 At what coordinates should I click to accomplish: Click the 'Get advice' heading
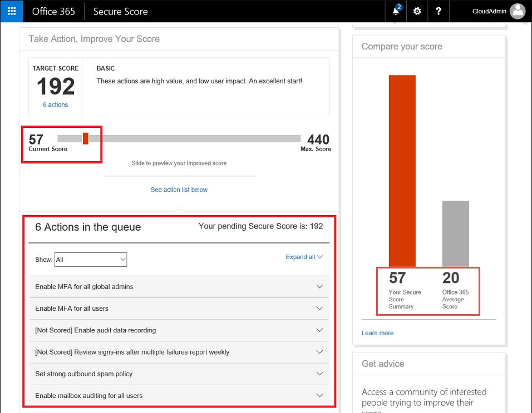pos(383,364)
